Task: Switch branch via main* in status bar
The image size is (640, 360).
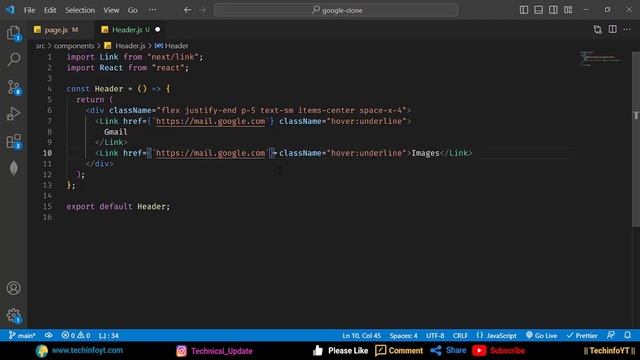Action: (22, 336)
